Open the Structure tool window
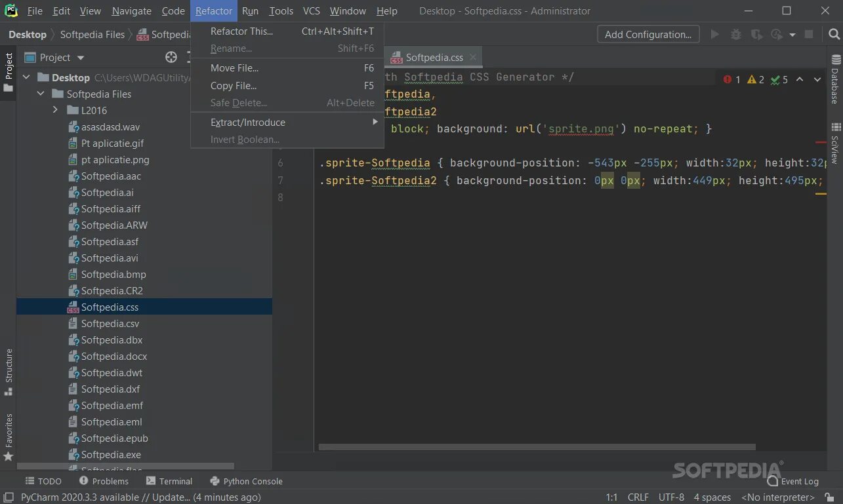Screen dimensions: 843x504 click(9, 372)
